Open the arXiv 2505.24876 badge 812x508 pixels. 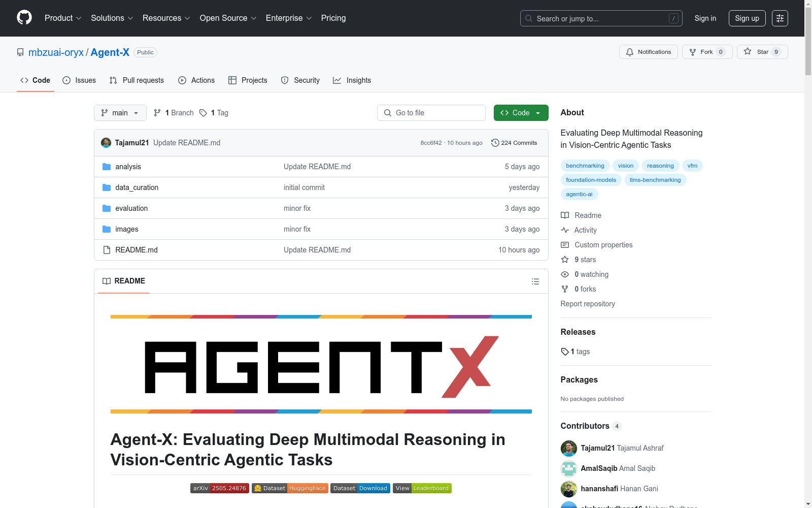(x=220, y=488)
